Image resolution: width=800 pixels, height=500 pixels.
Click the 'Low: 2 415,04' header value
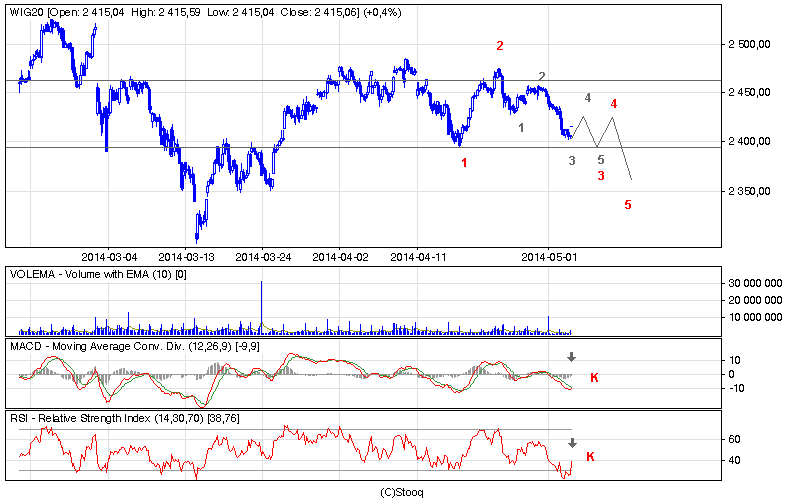(240, 12)
